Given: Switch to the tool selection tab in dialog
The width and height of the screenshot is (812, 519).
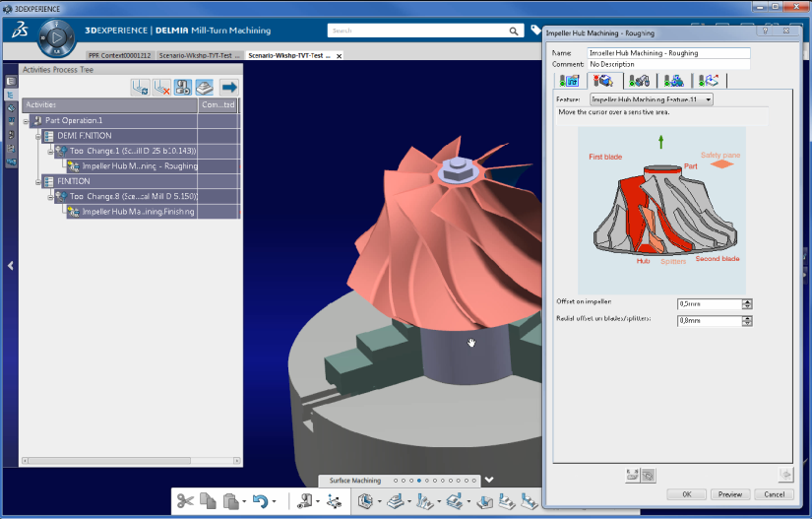Looking at the screenshot, I should [x=638, y=81].
